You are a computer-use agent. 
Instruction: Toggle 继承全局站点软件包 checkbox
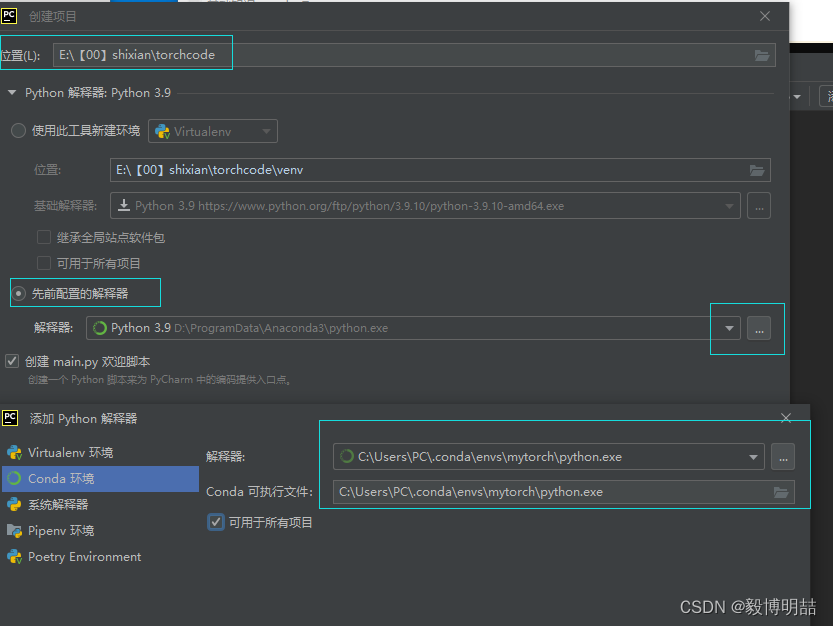pyautogui.click(x=44, y=237)
